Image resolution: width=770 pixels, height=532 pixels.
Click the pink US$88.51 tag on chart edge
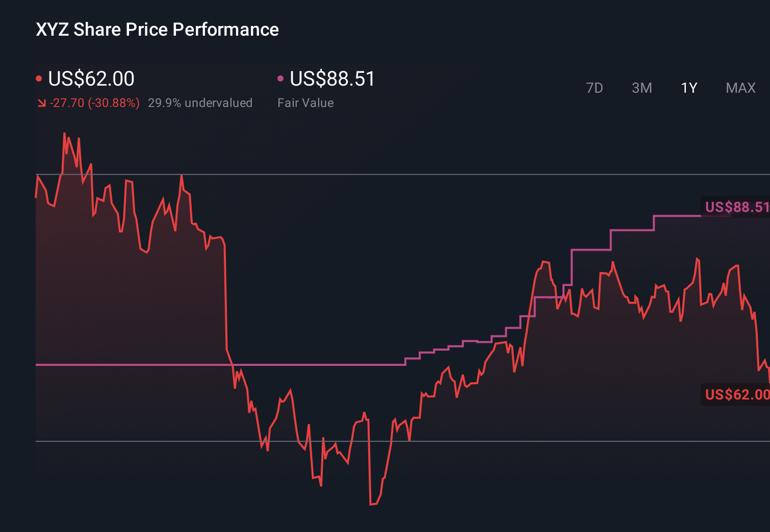point(736,207)
